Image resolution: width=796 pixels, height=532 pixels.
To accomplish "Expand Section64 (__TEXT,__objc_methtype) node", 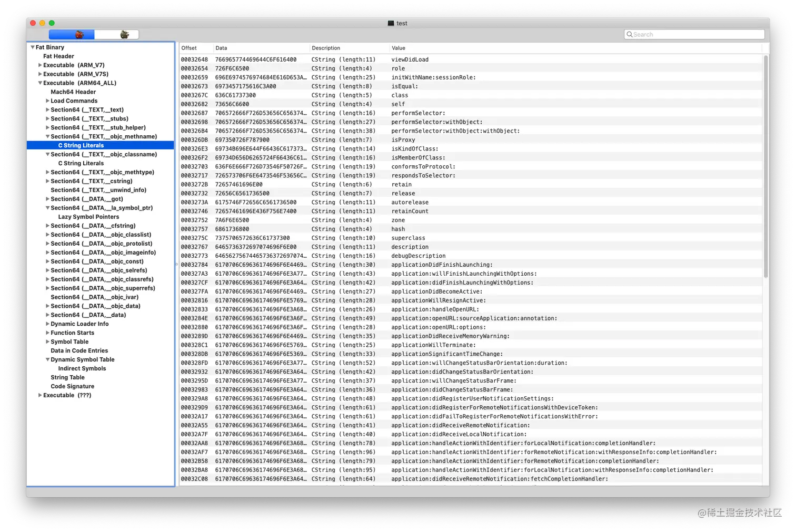I will tap(47, 173).
